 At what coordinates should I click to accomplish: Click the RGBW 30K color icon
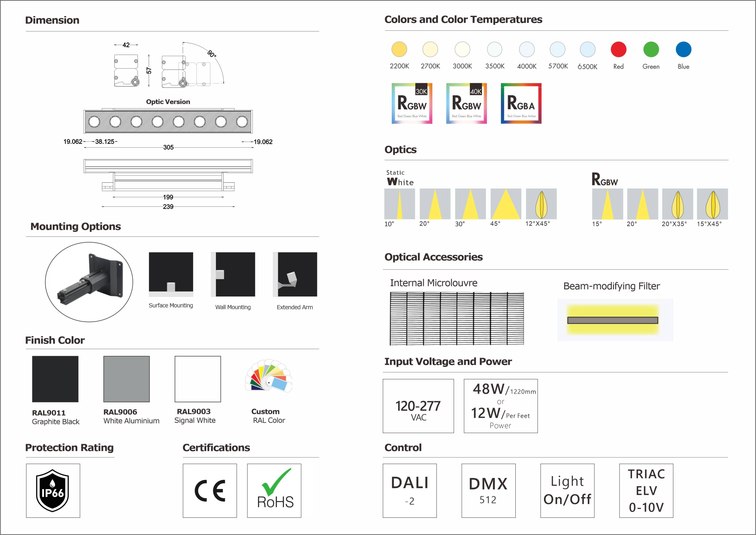point(412,103)
